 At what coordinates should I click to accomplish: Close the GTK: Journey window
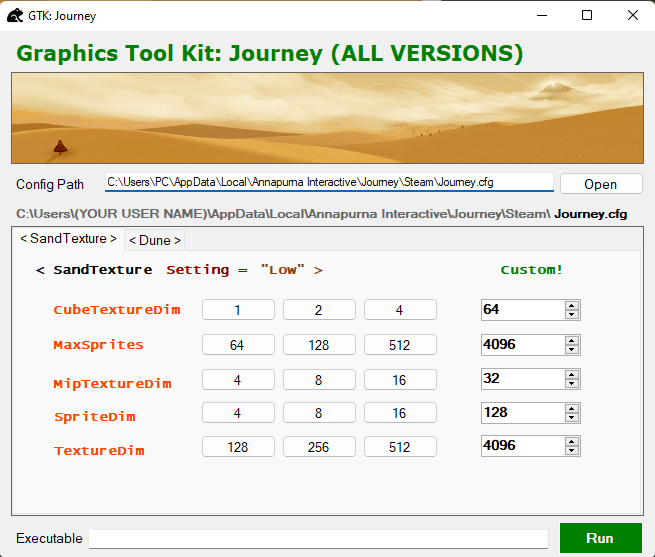[x=632, y=15]
